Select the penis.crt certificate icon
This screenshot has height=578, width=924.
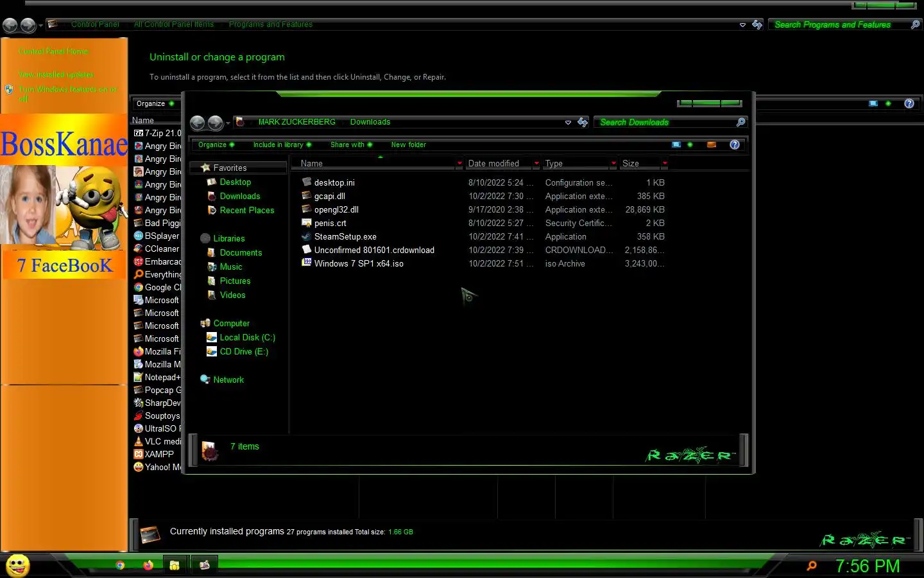[307, 223]
